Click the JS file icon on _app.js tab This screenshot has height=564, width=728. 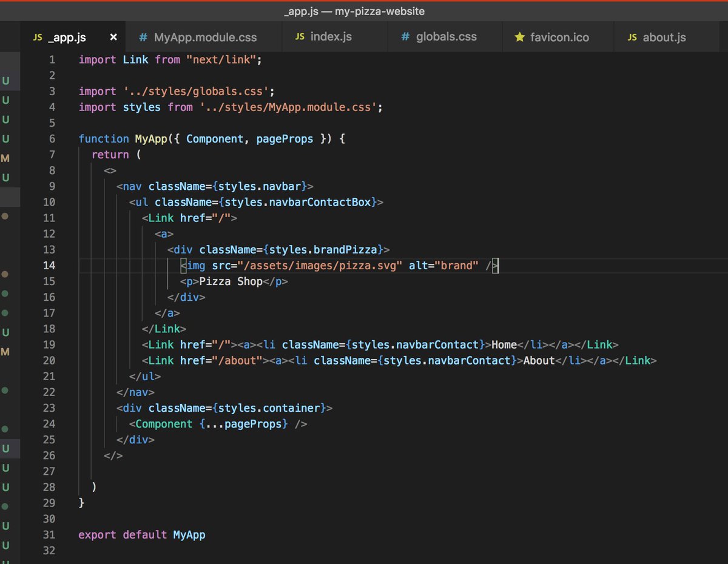[x=38, y=38]
